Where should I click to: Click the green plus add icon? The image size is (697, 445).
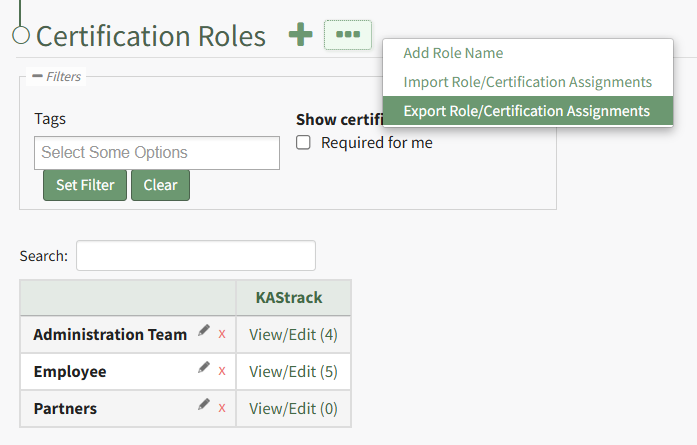point(300,35)
